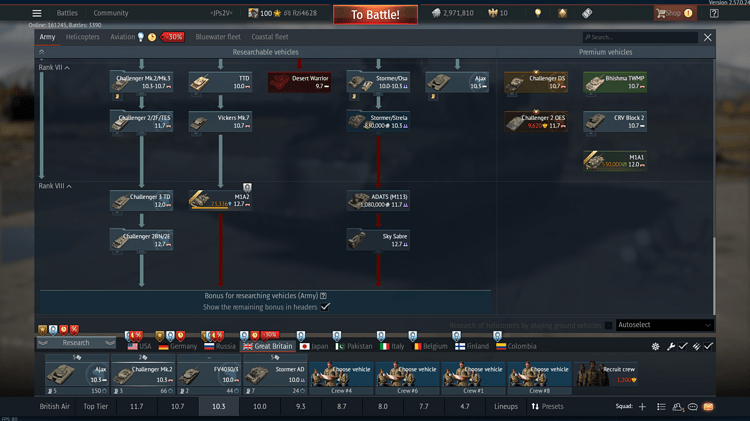The image size is (750, 421).
Task: Click the Silver Lions currency icon
Action: point(436,13)
